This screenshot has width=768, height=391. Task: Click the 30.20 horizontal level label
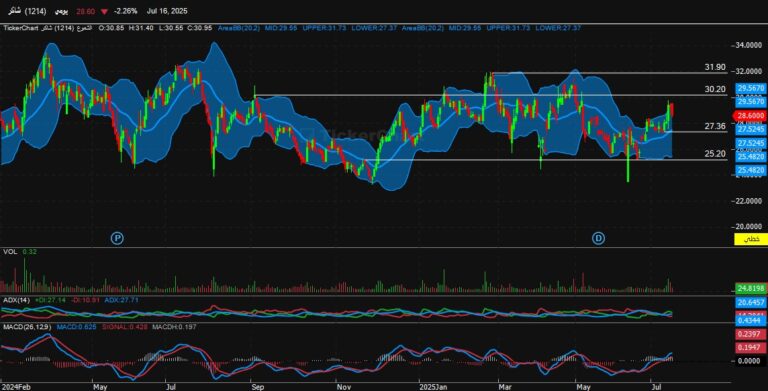[x=715, y=89]
